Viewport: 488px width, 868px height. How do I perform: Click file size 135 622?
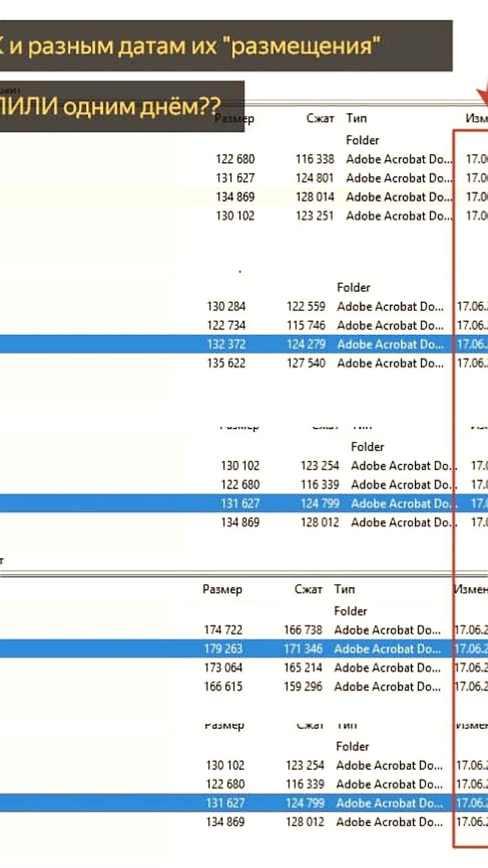pyautogui.click(x=226, y=363)
